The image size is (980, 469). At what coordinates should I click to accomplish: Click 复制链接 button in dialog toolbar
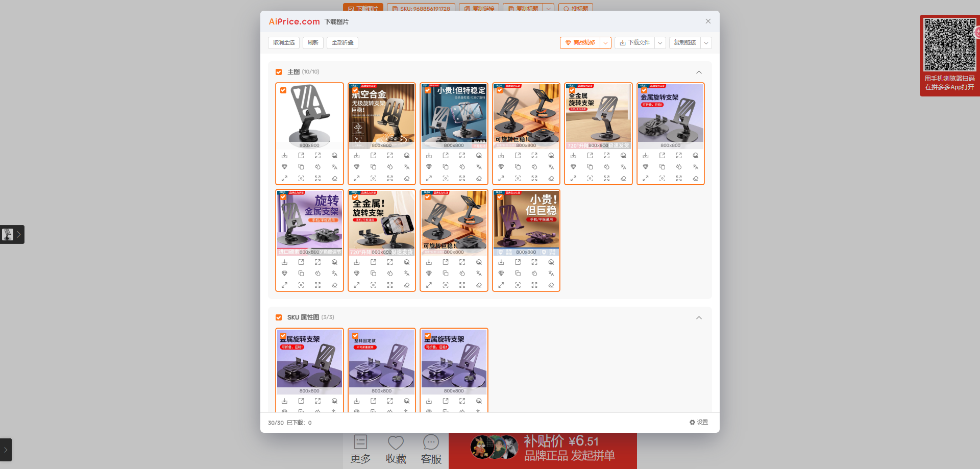(x=685, y=43)
